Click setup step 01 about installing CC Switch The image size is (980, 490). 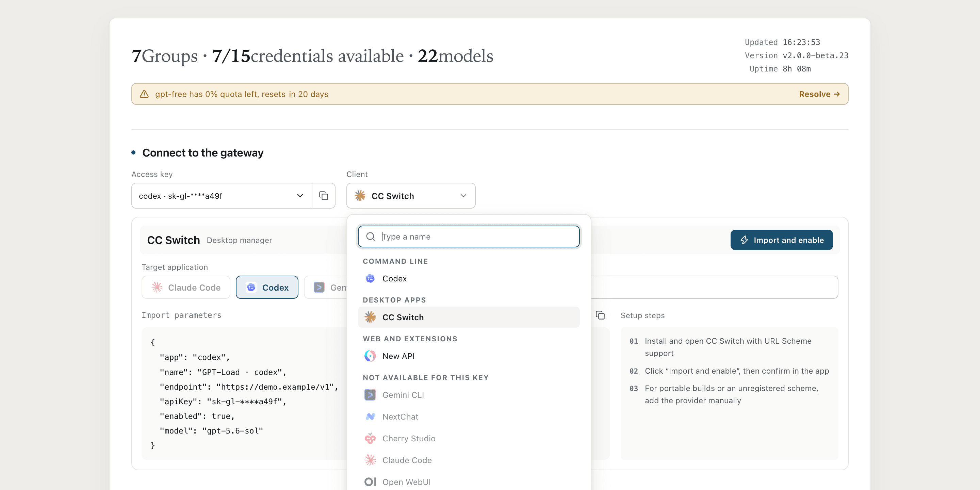coord(728,347)
